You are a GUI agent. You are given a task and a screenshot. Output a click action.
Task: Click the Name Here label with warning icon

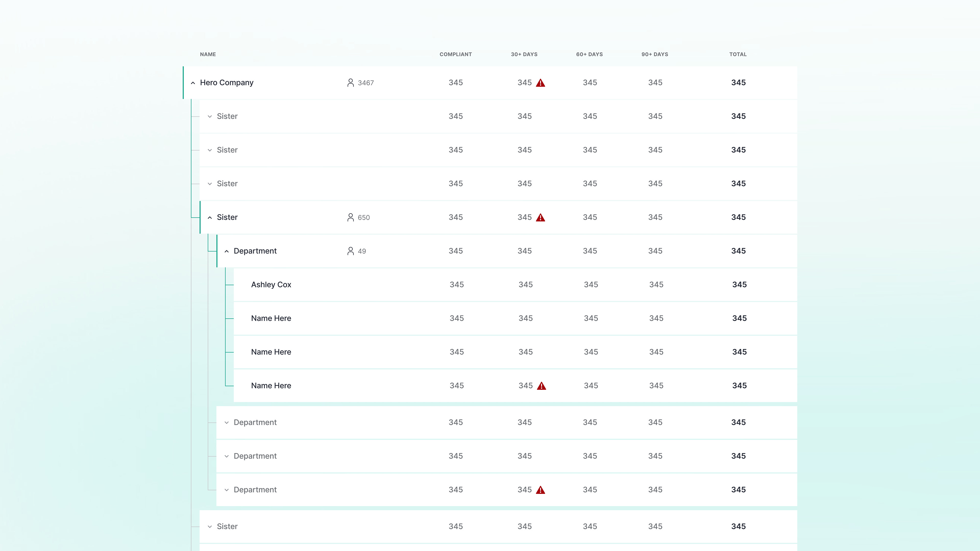pyautogui.click(x=271, y=386)
